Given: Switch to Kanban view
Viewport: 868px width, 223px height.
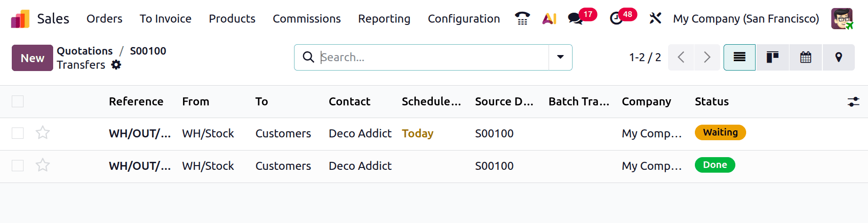Looking at the screenshot, I should [772, 57].
